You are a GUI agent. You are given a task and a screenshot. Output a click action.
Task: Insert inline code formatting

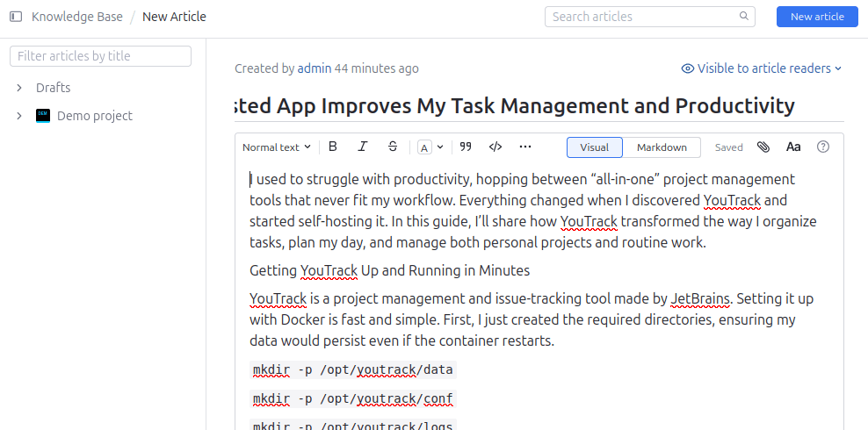pos(495,147)
